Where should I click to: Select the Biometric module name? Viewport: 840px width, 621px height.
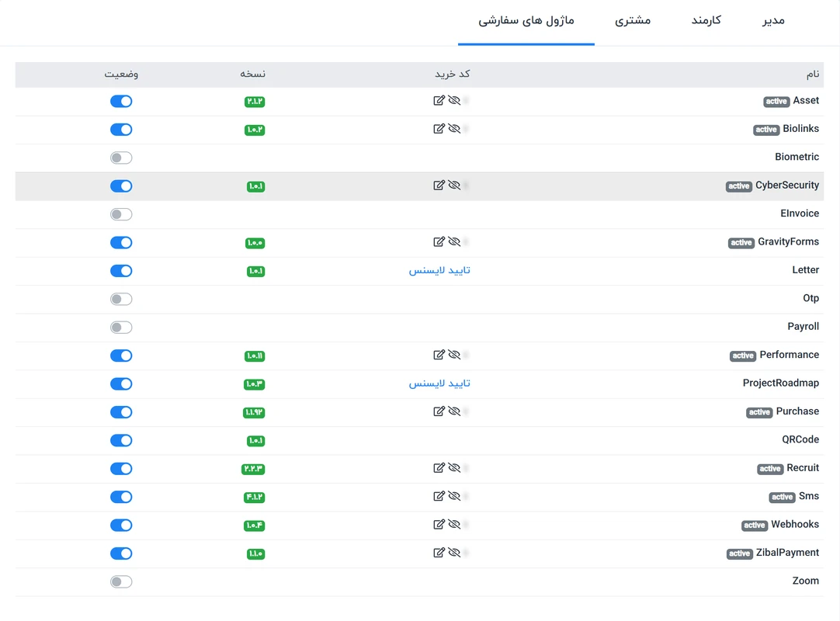(x=797, y=157)
